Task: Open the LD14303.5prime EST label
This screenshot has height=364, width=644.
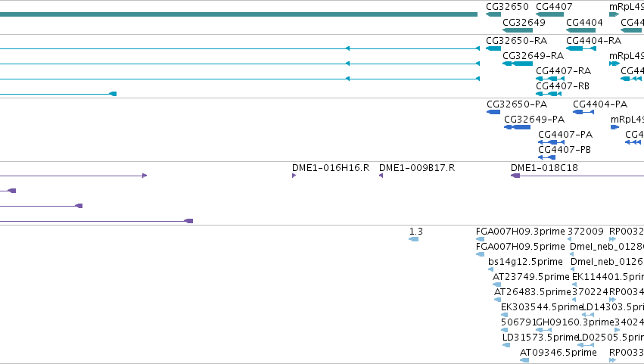Action: [613, 307]
